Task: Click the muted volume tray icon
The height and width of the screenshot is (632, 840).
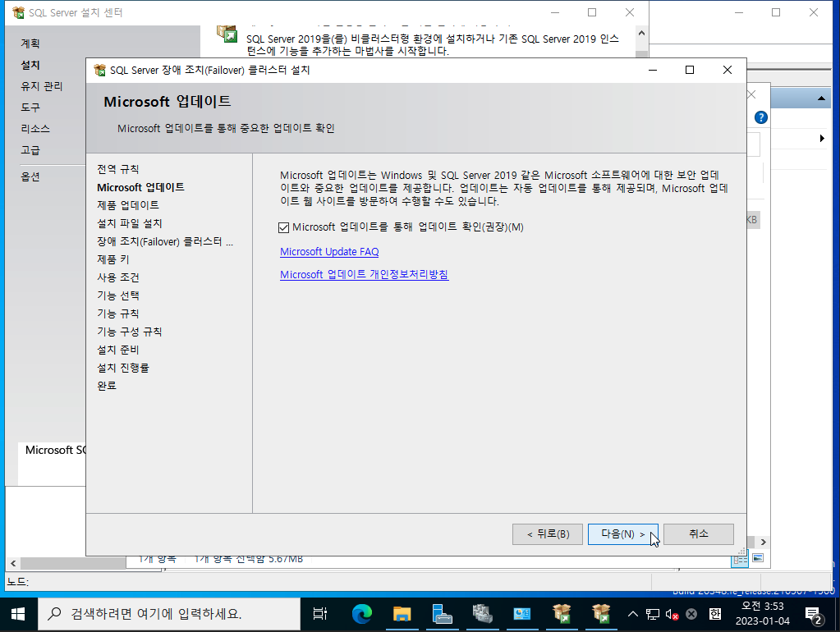Action: 672,614
